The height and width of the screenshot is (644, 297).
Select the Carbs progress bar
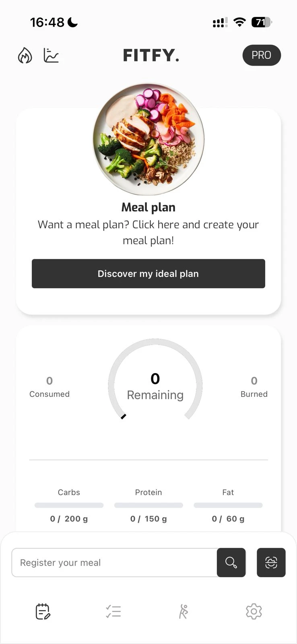point(69,505)
